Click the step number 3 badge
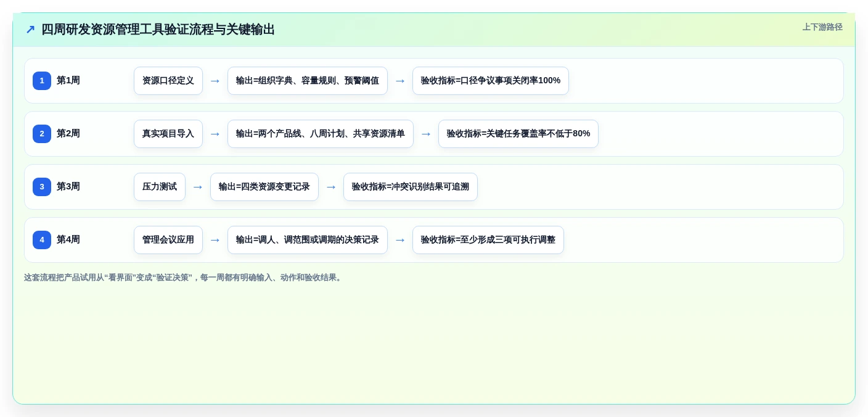Screen dimensions: 868x417 [42, 187]
